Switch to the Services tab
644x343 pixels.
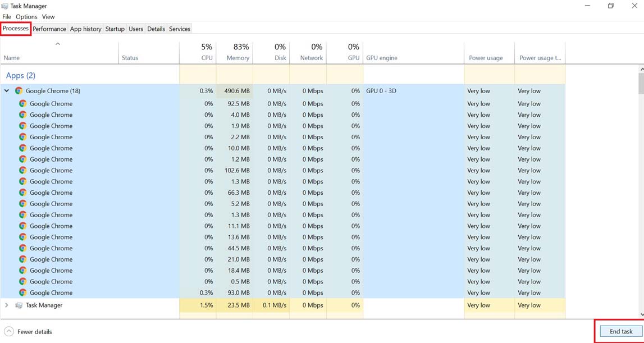click(180, 29)
